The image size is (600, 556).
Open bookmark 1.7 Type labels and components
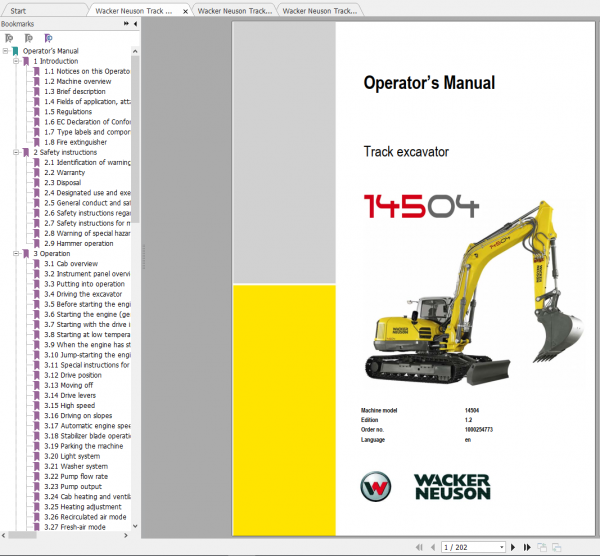pyautogui.click(x=87, y=132)
